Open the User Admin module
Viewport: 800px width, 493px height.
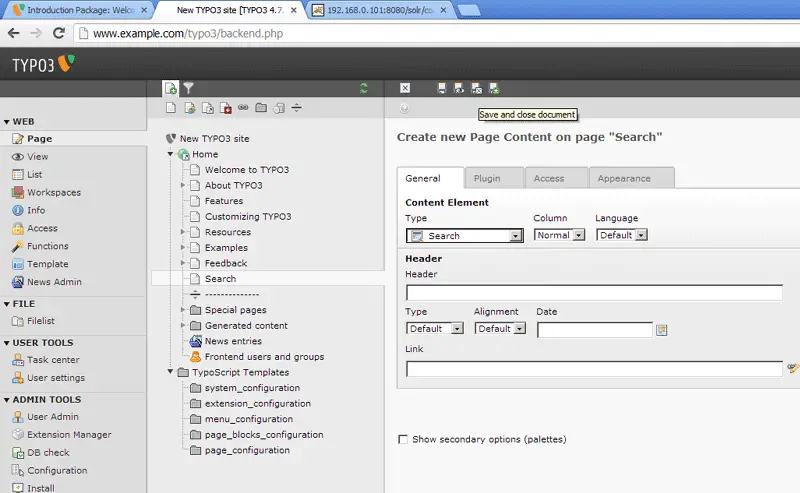click(x=53, y=417)
